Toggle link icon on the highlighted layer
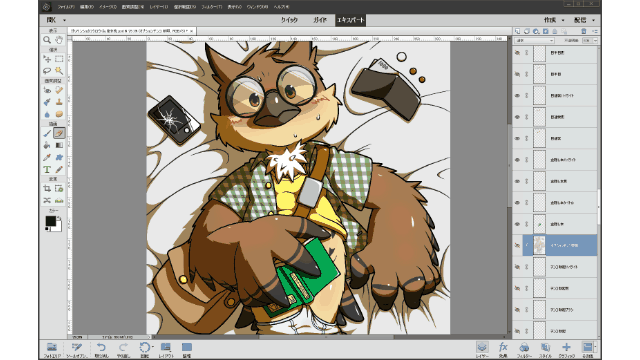640x360 pixels. [x=527, y=245]
